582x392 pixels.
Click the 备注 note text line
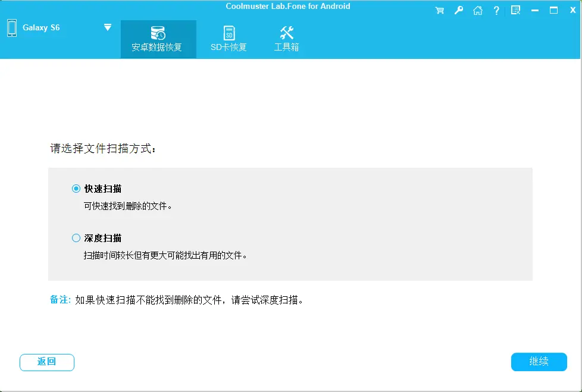(177, 300)
